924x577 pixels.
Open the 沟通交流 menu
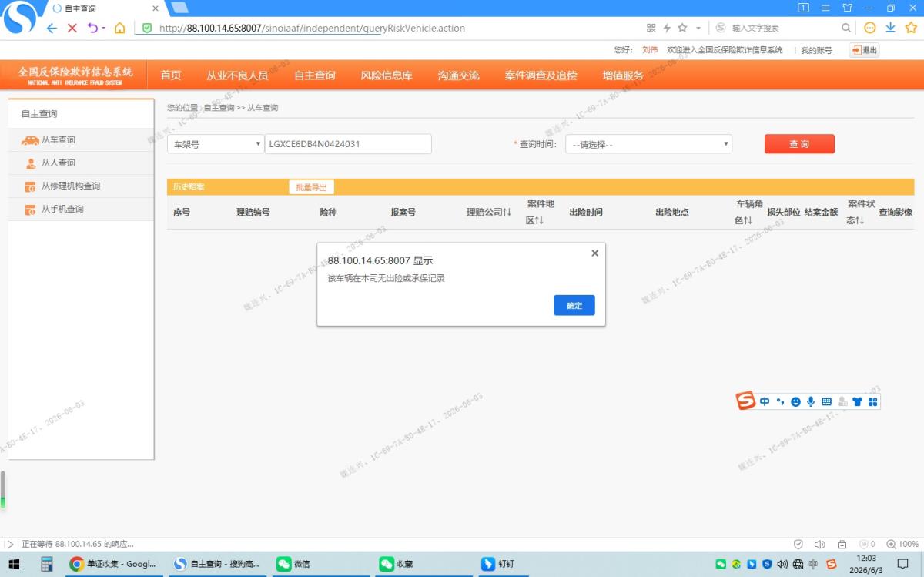(x=459, y=75)
